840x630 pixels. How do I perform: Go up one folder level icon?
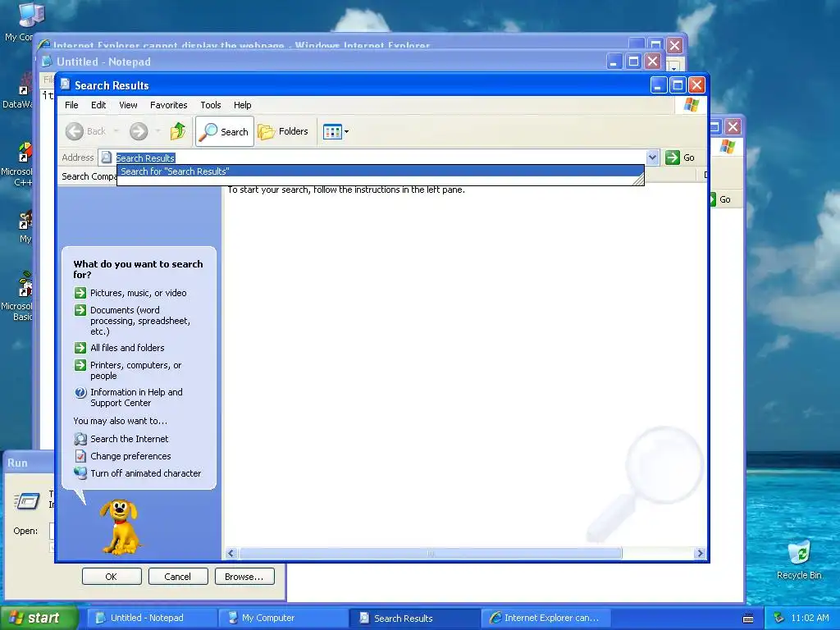click(178, 131)
